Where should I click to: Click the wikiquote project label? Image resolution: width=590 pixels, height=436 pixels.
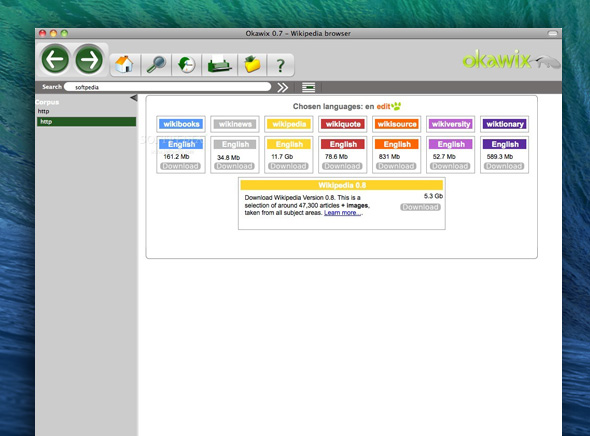(x=343, y=124)
